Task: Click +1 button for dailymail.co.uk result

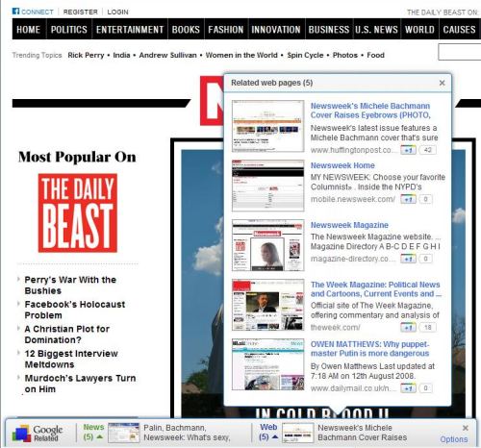Action: pos(408,388)
